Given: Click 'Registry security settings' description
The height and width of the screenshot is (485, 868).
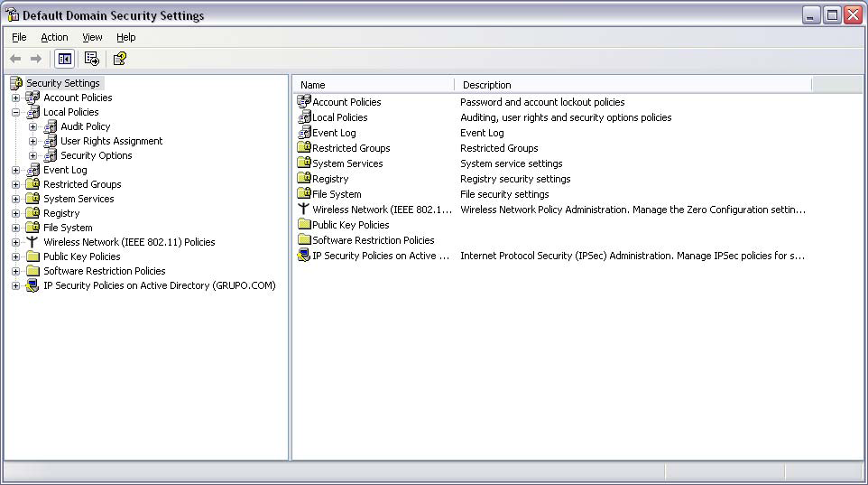Looking at the screenshot, I should click(515, 179).
